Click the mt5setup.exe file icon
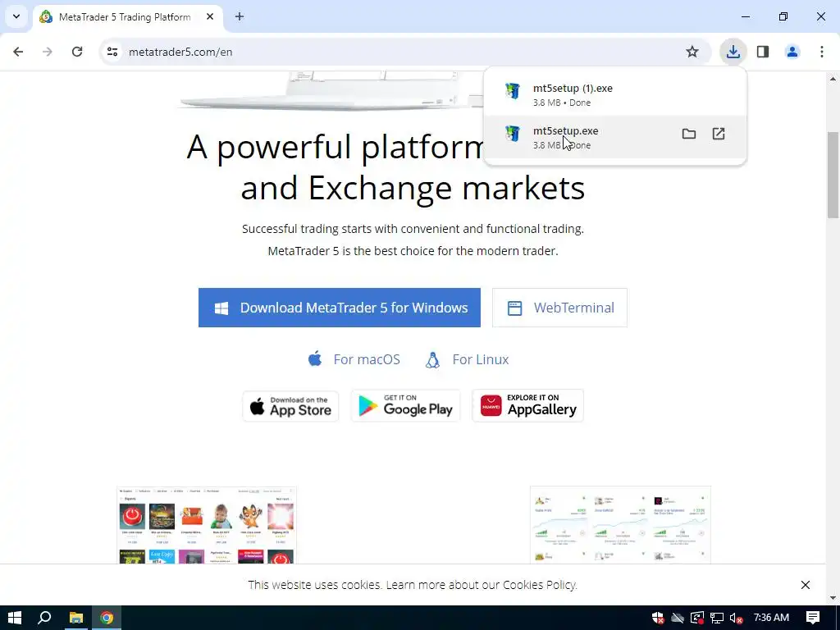The width and height of the screenshot is (840, 630). [x=513, y=134]
